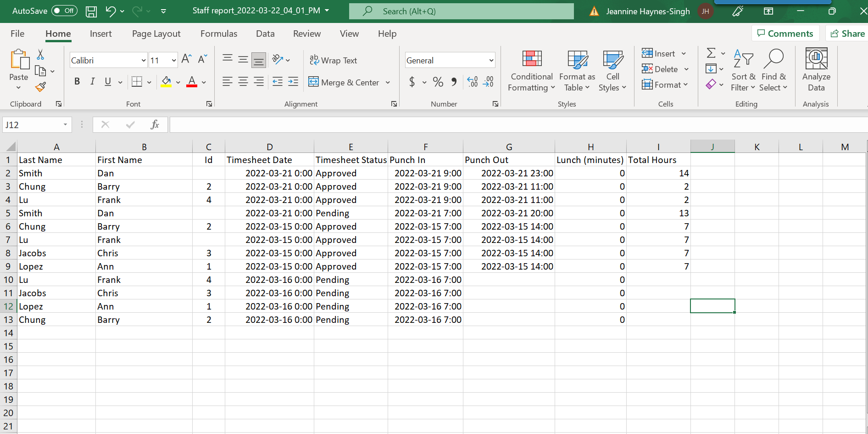Open the Calibri font name dropdown
Image resolution: width=868 pixels, height=434 pixels.
[143, 61]
